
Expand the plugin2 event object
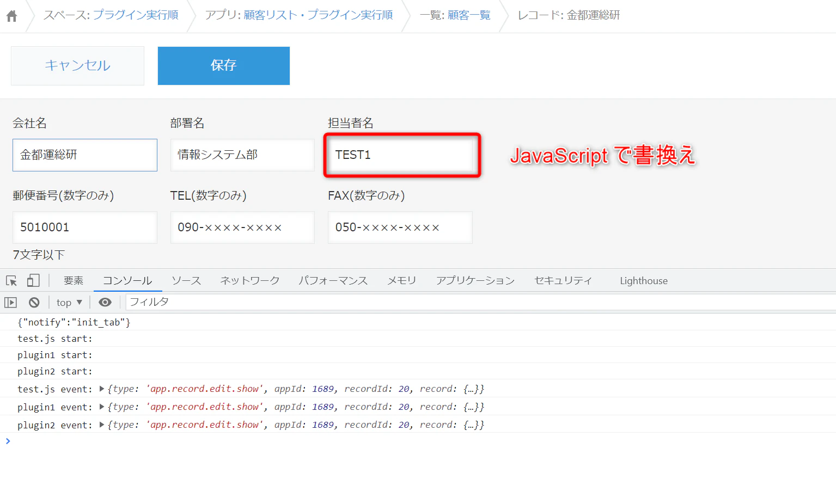[102, 425]
